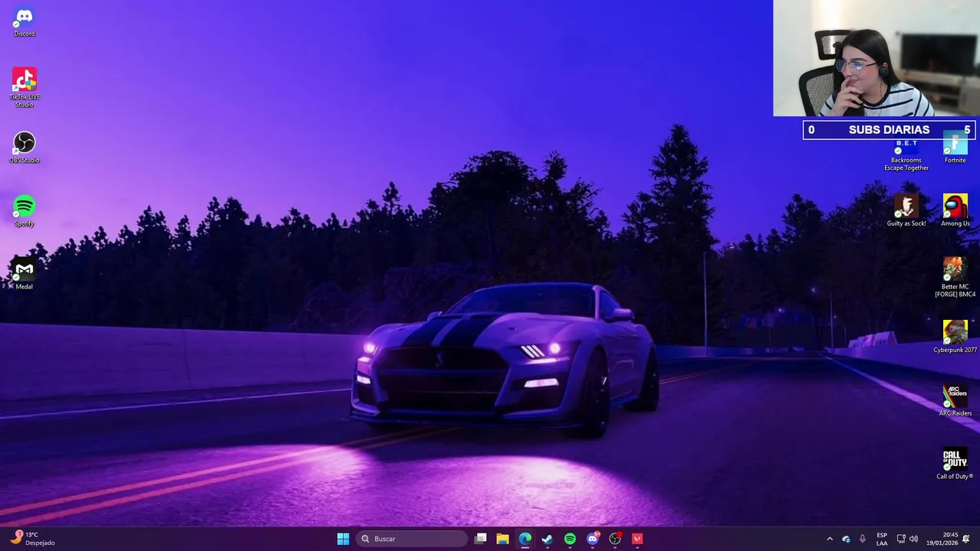Open the Windows Start menu

[x=343, y=539]
